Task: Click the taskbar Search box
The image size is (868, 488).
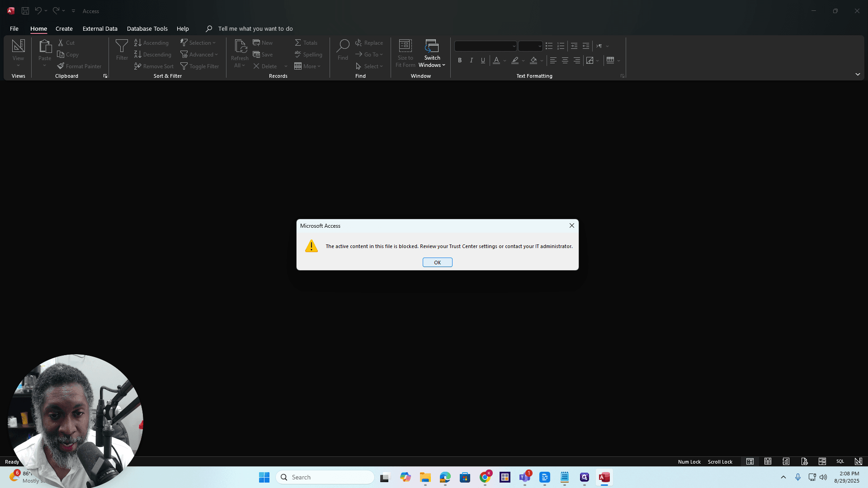Action: pyautogui.click(x=325, y=477)
